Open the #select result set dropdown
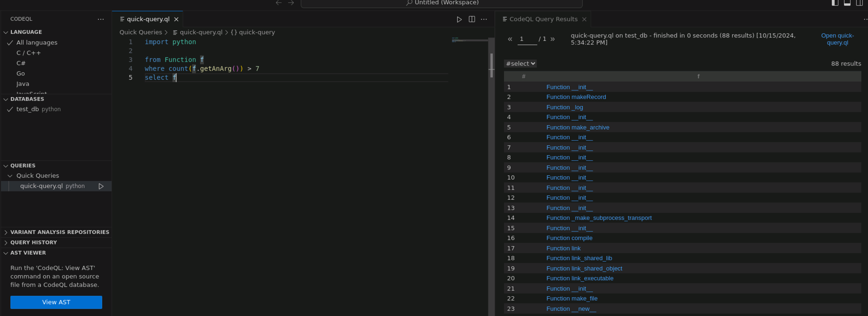 pyautogui.click(x=520, y=63)
